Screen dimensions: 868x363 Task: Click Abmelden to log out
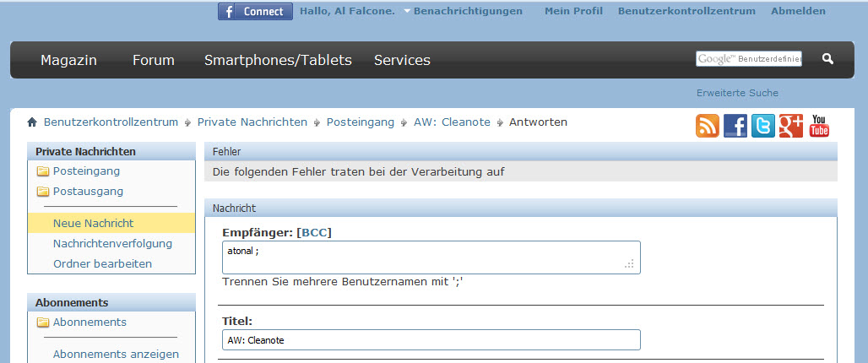point(798,11)
